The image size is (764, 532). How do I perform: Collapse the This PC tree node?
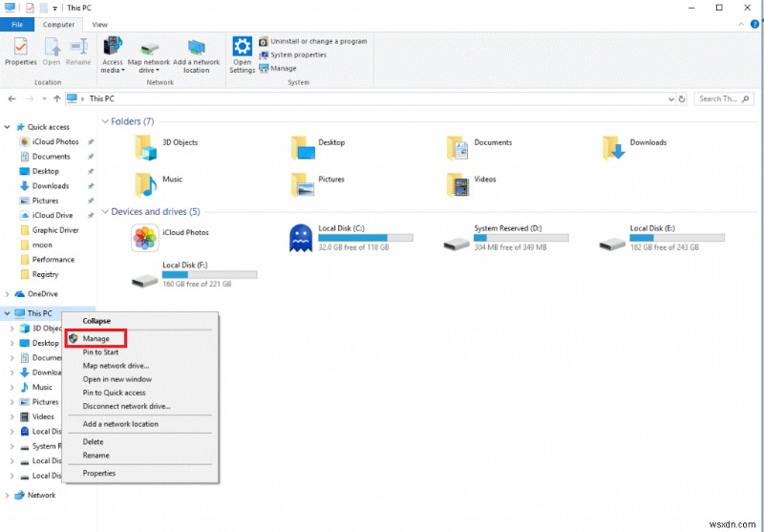coord(8,313)
